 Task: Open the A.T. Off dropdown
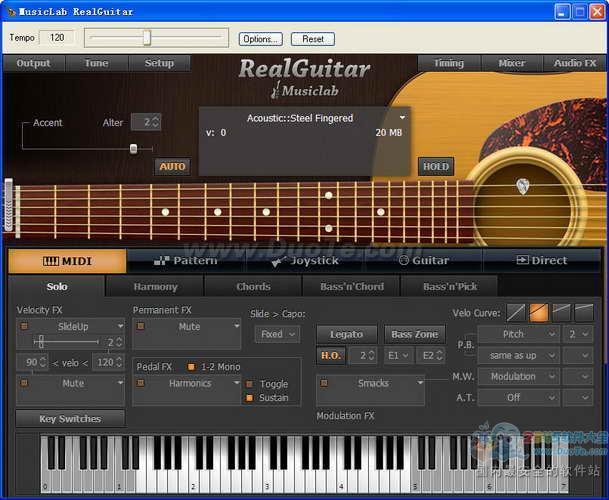(x=519, y=397)
